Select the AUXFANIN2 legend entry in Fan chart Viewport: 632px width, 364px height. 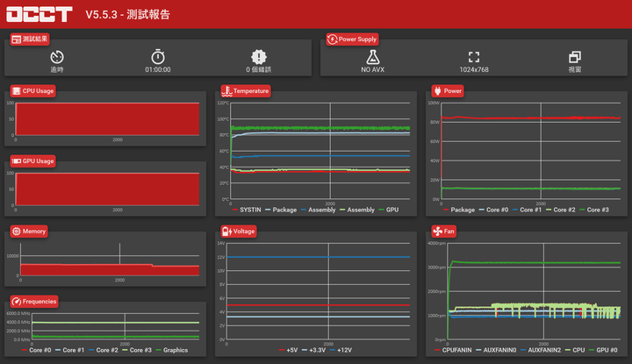click(541, 350)
